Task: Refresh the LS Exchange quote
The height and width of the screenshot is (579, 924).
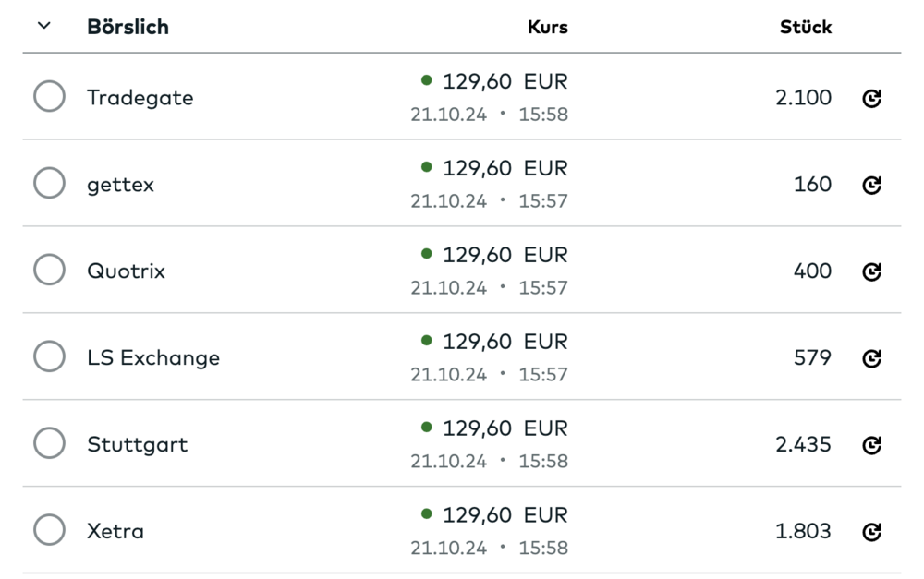Action: tap(871, 358)
